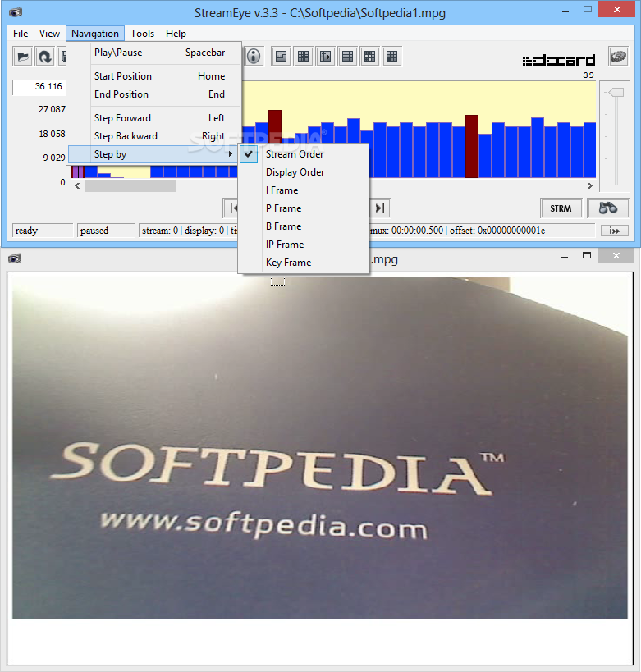
Task: Click the go-to-start playback button
Action: (231, 208)
